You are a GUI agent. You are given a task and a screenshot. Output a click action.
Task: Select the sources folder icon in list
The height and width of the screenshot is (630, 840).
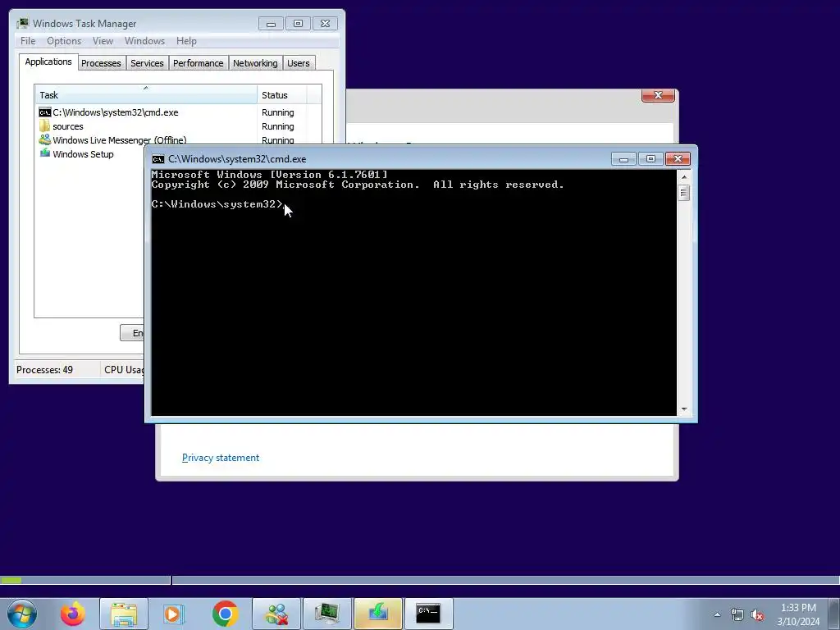[45, 126]
